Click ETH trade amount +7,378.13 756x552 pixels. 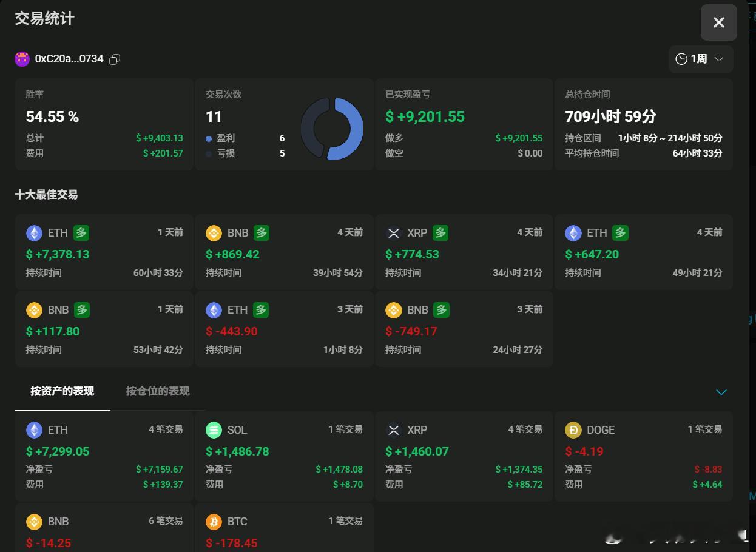(x=58, y=254)
